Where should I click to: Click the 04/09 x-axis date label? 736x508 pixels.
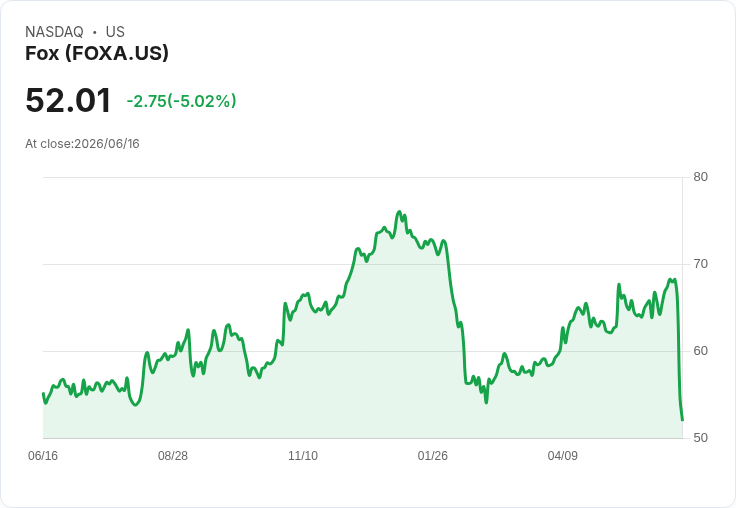click(x=562, y=455)
